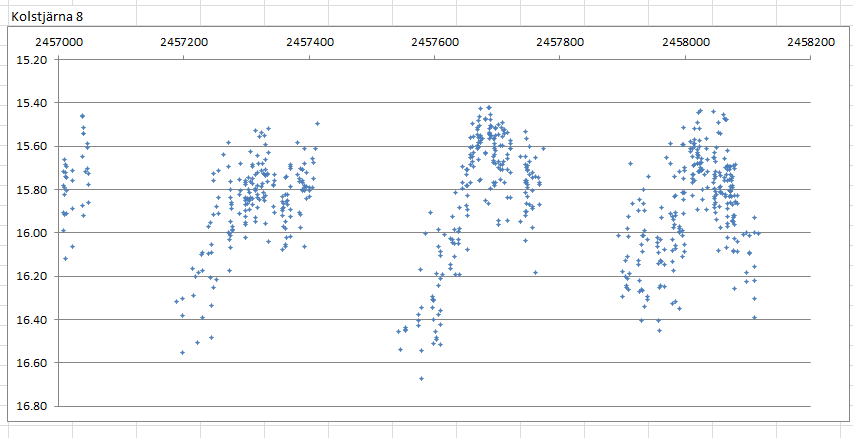Viewport: 853px width, 438px height.
Task: Click the 2457600 x-axis label
Action: tap(435, 43)
